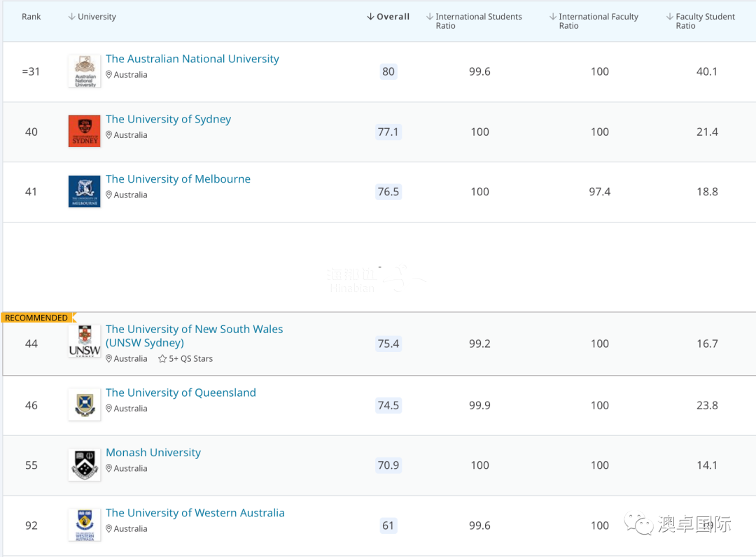
Task: Click the Monash University shield logo
Action: click(x=85, y=465)
